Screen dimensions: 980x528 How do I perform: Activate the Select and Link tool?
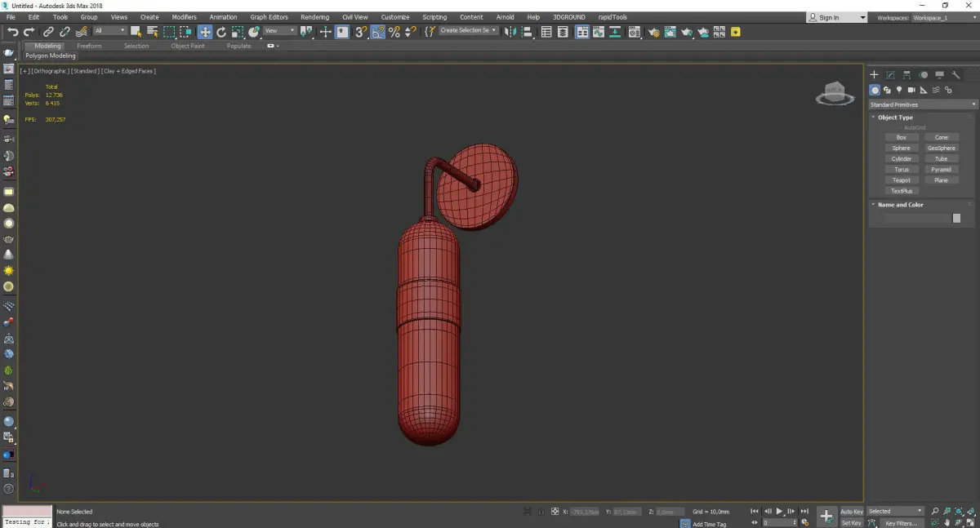(x=48, y=32)
